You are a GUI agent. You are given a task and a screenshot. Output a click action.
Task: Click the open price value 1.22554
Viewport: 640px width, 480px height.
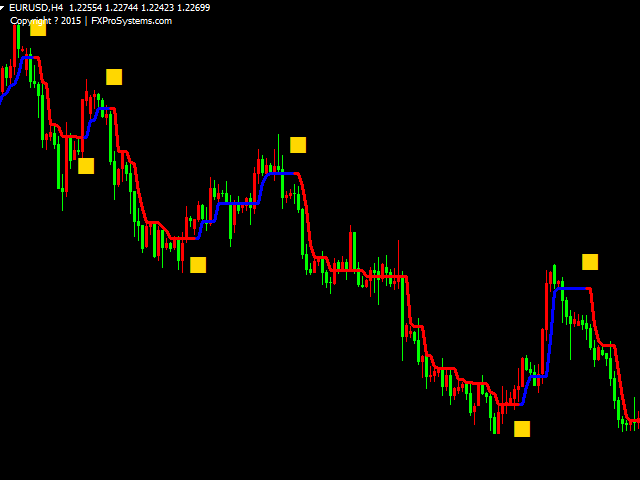[85, 8]
